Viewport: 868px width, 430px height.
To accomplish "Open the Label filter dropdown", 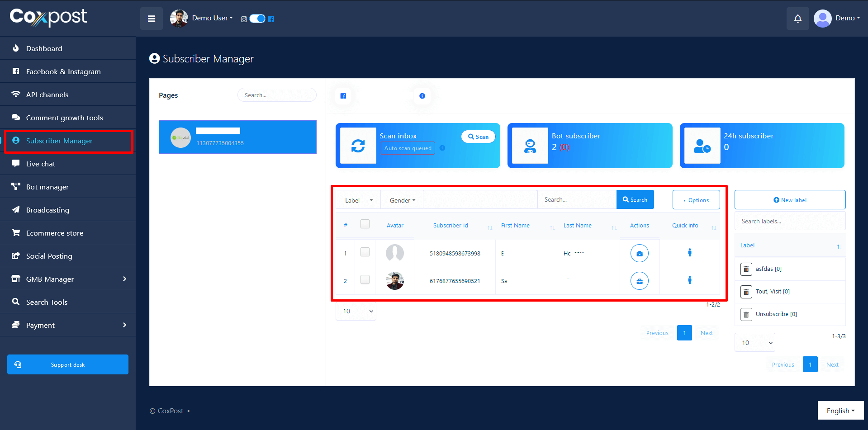I will (358, 200).
